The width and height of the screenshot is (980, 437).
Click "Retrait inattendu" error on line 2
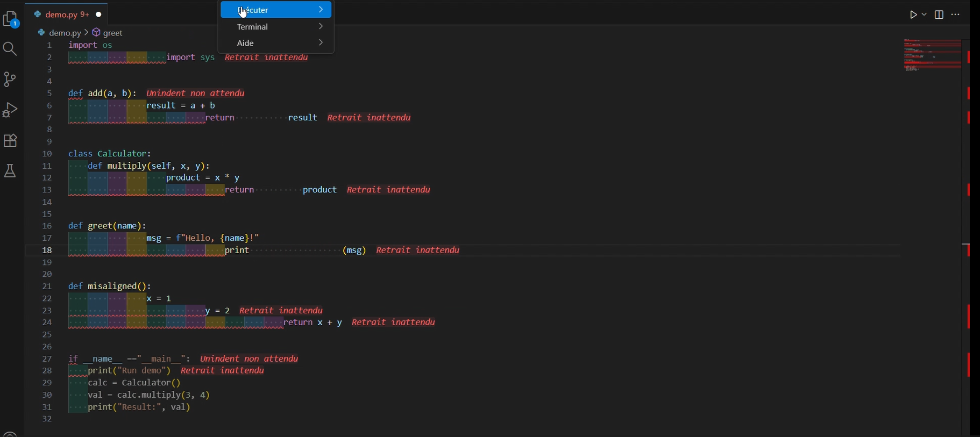point(266,58)
